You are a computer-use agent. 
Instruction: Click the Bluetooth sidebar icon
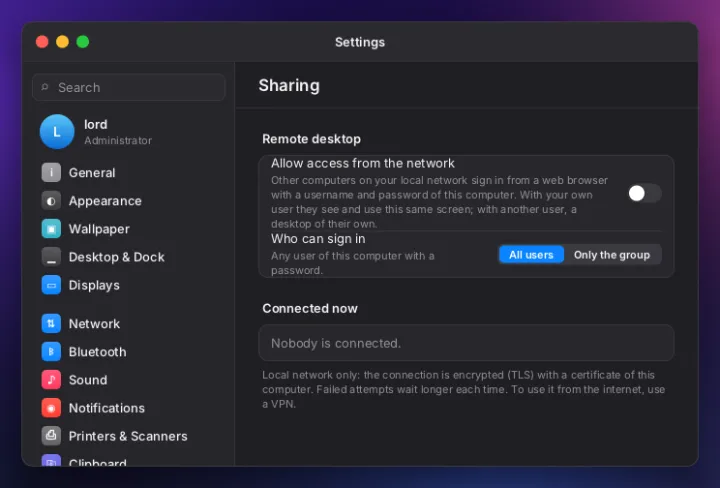coord(51,352)
